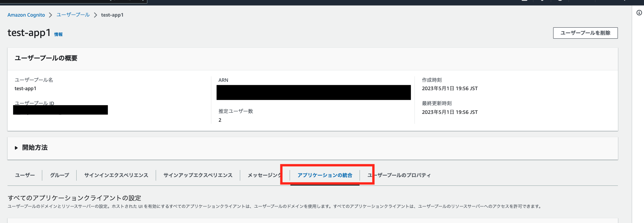Open the ユーザープールのプロパティ tab
The image size is (644, 223).
point(399,175)
